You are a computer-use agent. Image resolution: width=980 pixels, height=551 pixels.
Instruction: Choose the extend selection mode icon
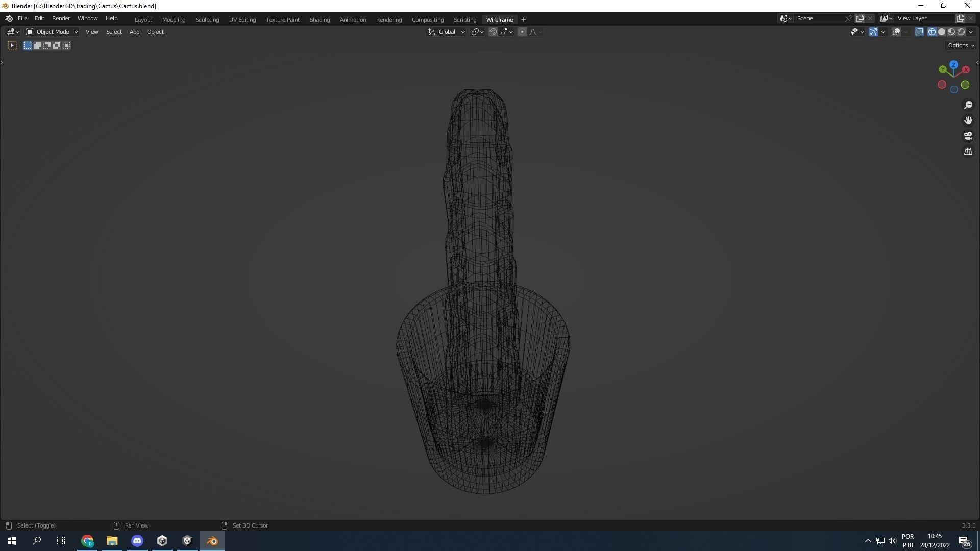tap(37, 45)
